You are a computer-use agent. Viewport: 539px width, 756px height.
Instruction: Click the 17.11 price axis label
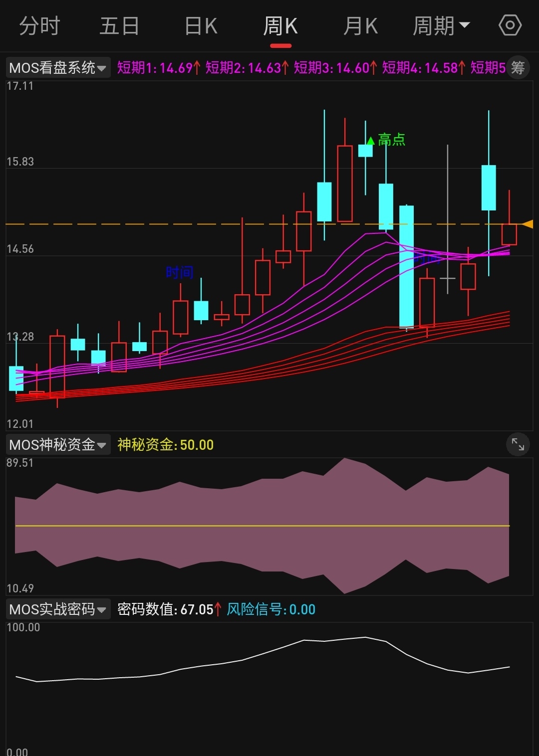tap(20, 86)
